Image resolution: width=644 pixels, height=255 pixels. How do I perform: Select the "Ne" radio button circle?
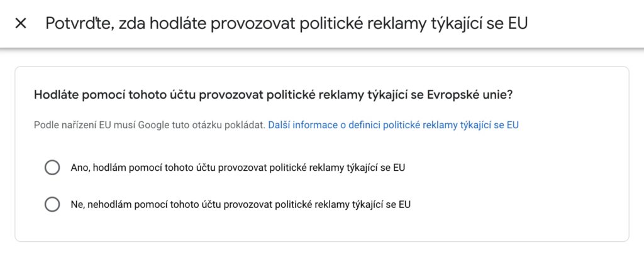[52, 204]
